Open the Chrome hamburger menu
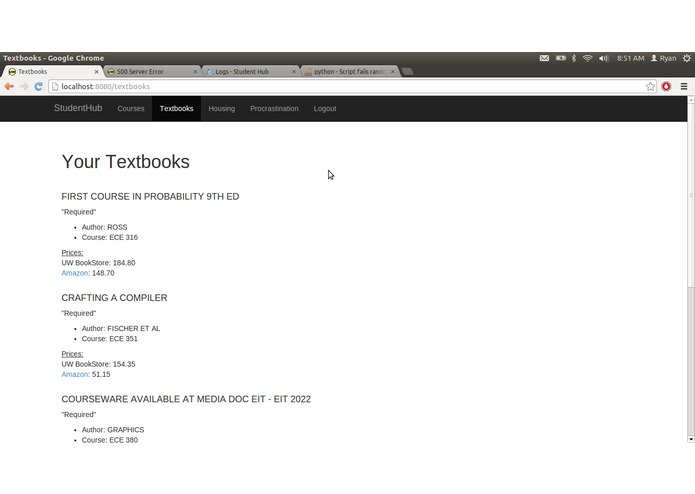 684,86
